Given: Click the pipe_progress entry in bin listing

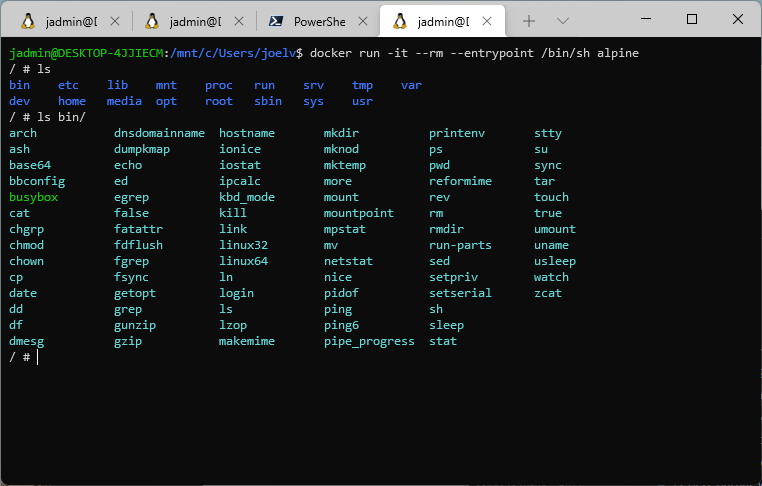Looking at the screenshot, I should pyautogui.click(x=368, y=341).
